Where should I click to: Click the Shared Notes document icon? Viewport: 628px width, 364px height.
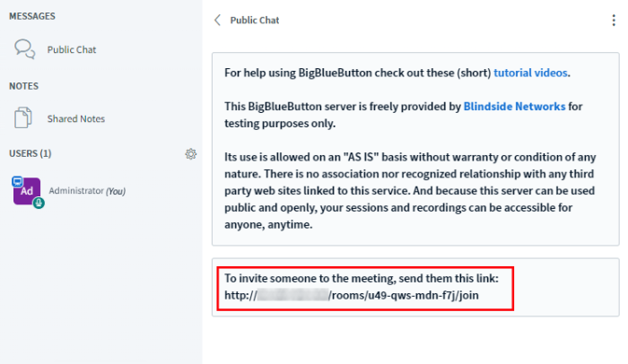(24, 117)
